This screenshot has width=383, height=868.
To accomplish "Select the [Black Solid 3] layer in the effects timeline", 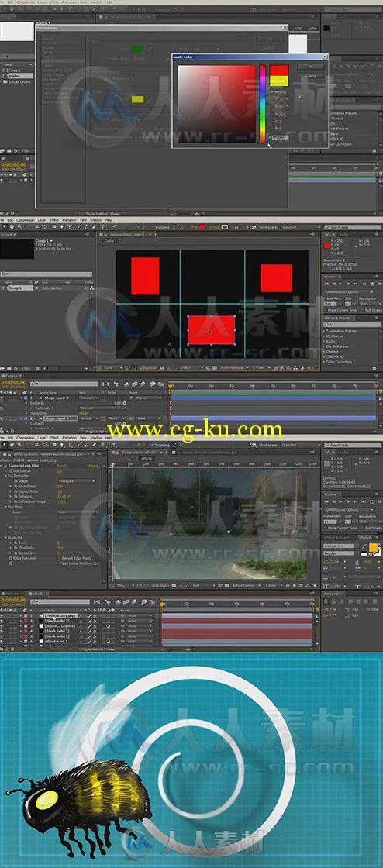I will (57, 621).
